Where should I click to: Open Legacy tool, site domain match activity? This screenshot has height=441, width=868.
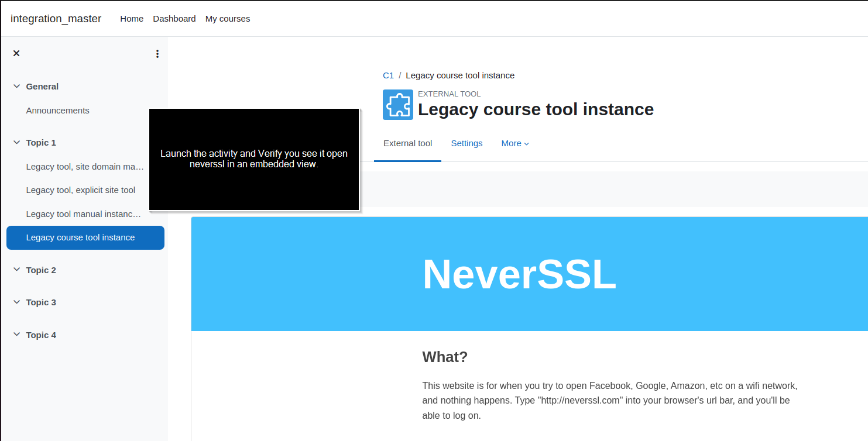[85, 167]
